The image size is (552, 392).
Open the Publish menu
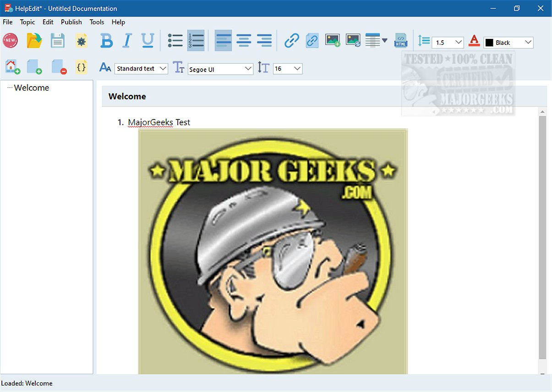pos(71,22)
